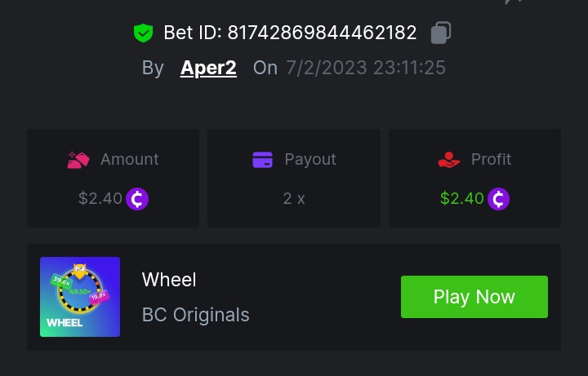Viewport: 588px width, 376px height.
Task: Click the bet timestamp 7/2/2023 23:11:25
Action: coord(366,68)
